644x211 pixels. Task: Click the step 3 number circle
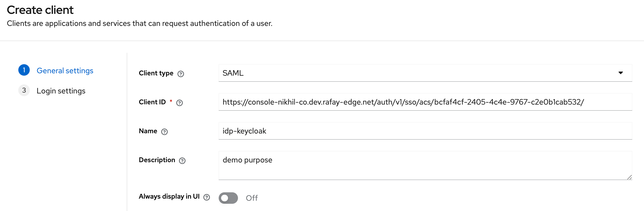point(24,90)
